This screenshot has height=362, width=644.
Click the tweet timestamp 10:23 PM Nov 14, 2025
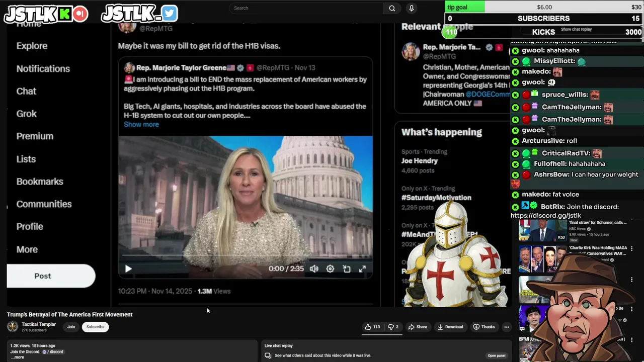[155, 291]
